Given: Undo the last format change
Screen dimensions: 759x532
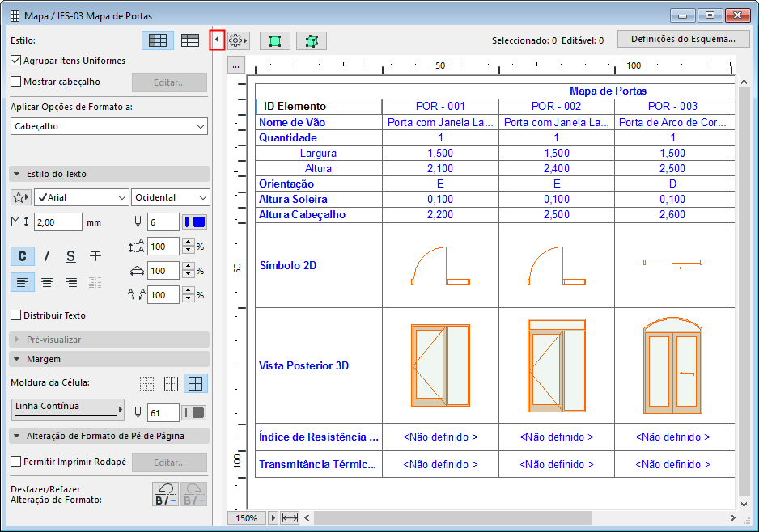Looking at the screenshot, I should (165, 493).
